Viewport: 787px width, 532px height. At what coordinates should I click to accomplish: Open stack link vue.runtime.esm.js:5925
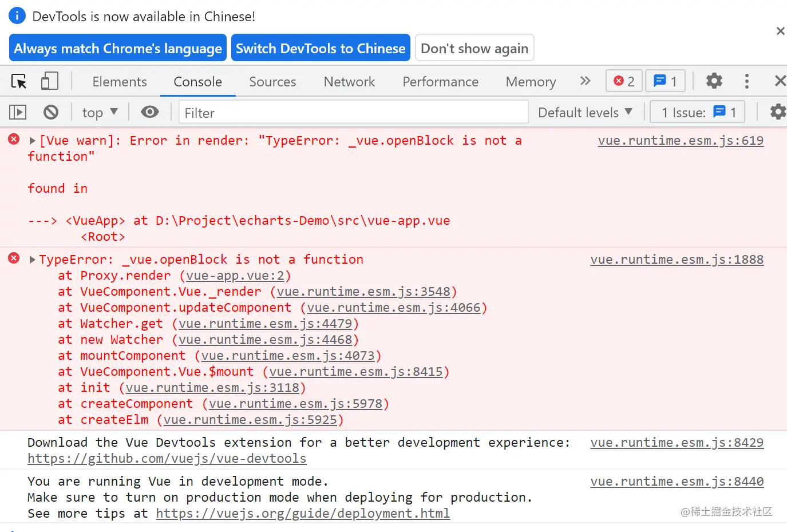(250, 420)
